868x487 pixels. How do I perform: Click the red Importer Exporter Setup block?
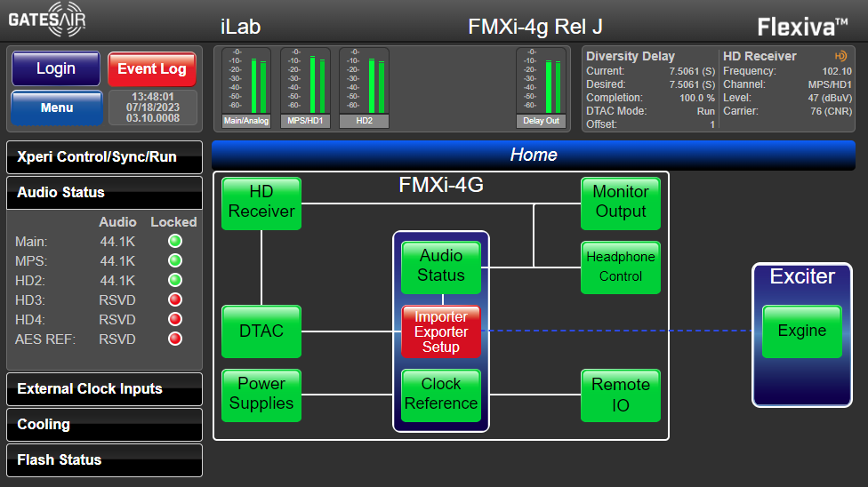tap(441, 331)
